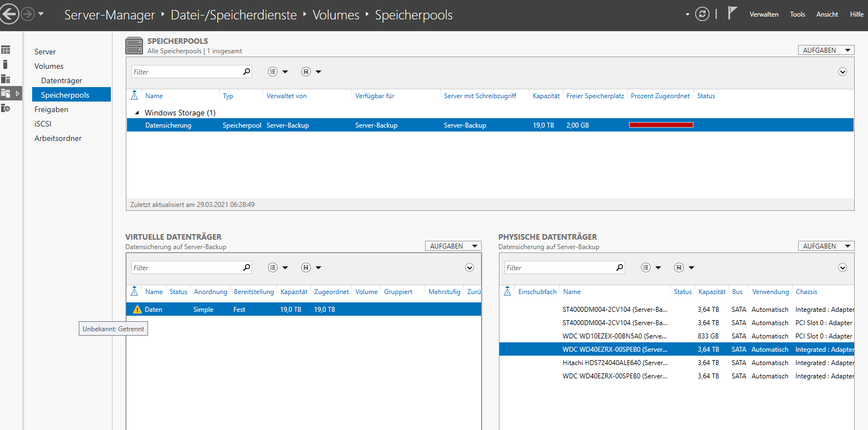Select iSCSI in the navigation pane
Viewport: 868px width, 430px height.
[x=43, y=124]
